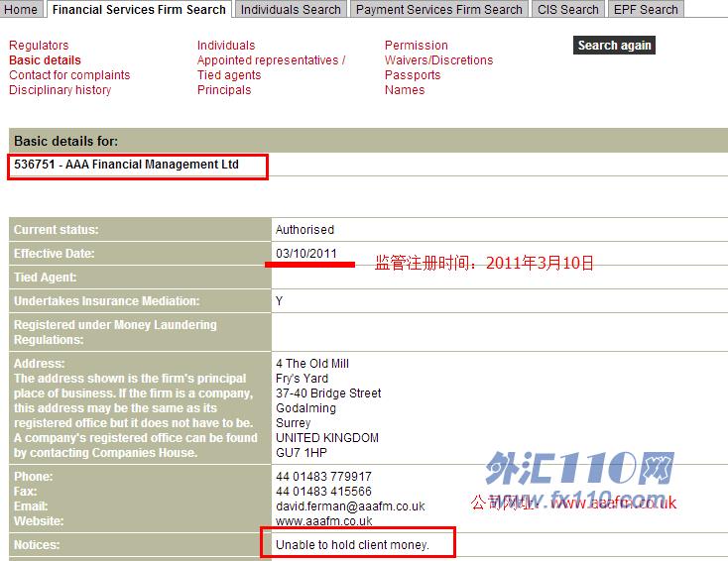Image resolution: width=728 pixels, height=561 pixels.
Task: Open the Names link
Action: click(405, 89)
